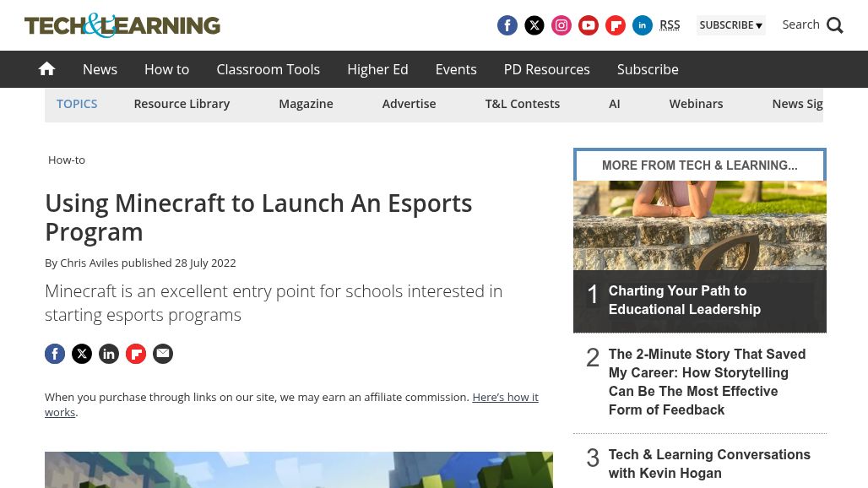Open Tech & Learning's Facebook page icon
This screenshot has height=488, width=868.
[507, 25]
